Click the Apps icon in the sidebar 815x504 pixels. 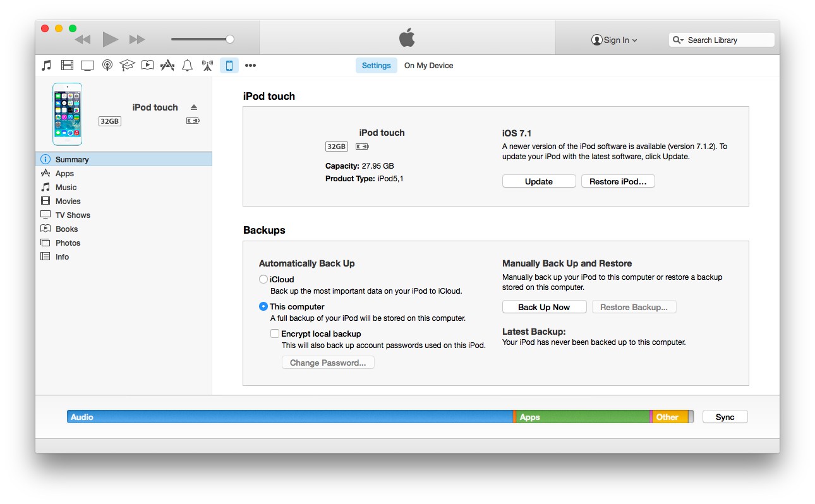click(x=45, y=173)
